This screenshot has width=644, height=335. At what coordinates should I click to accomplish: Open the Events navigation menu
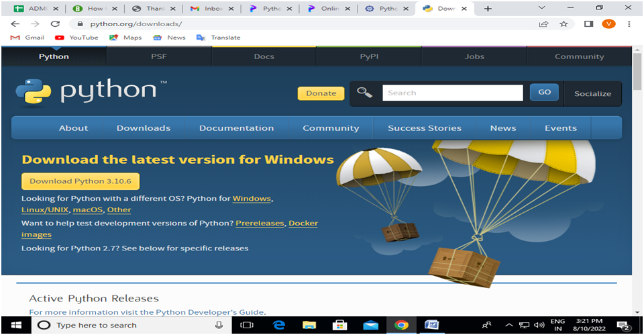(x=561, y=128)
